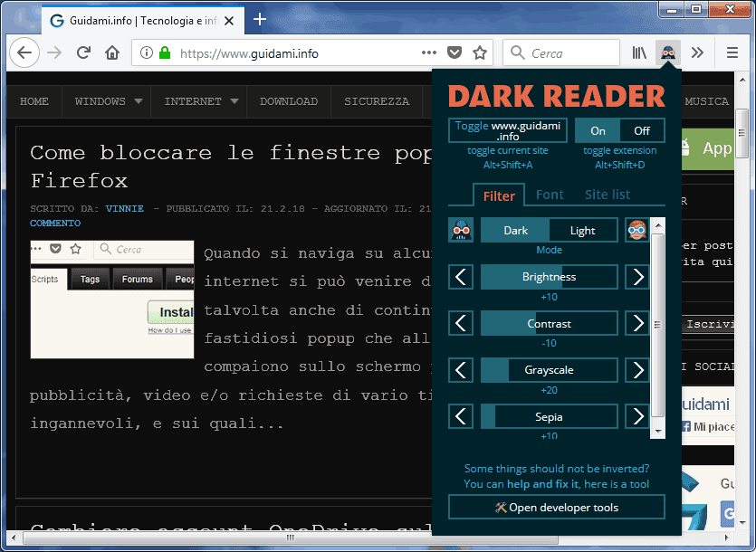This screenshot has height=552, width=756.
Task: Turn the Dark Reader extension Off
Action: click(642, 130)
